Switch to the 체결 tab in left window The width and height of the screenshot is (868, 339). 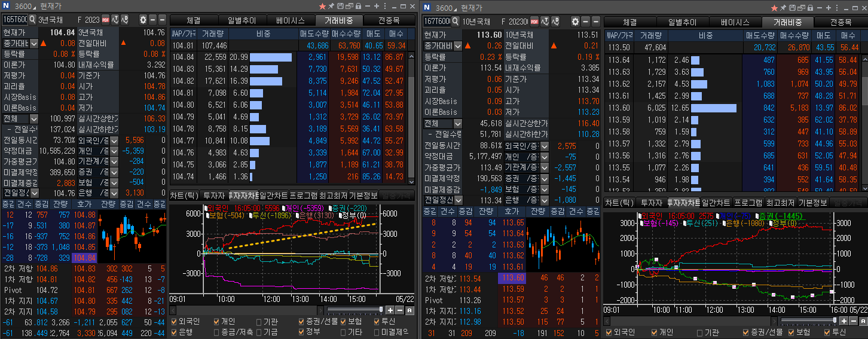pos(194,20)
